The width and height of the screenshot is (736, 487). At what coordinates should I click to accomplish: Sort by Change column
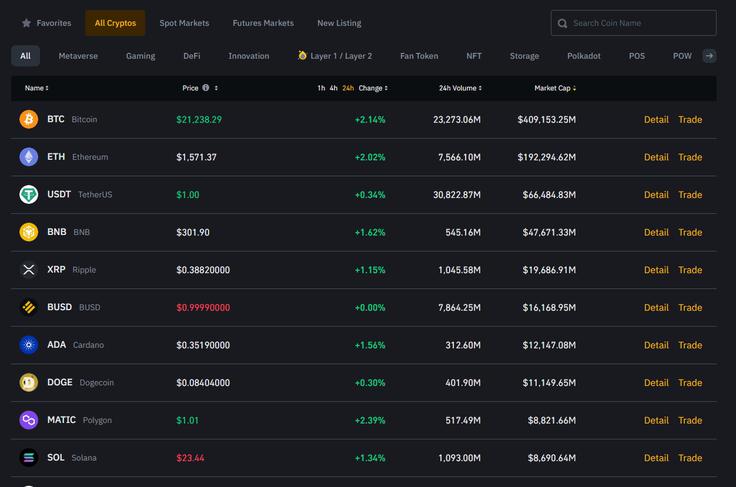(x=373, y=88)
